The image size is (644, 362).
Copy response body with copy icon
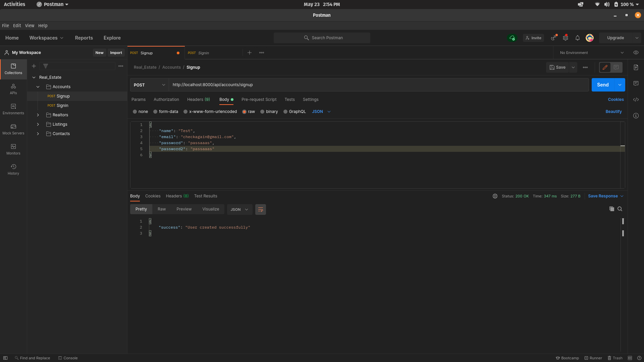[x=612, y=209]
